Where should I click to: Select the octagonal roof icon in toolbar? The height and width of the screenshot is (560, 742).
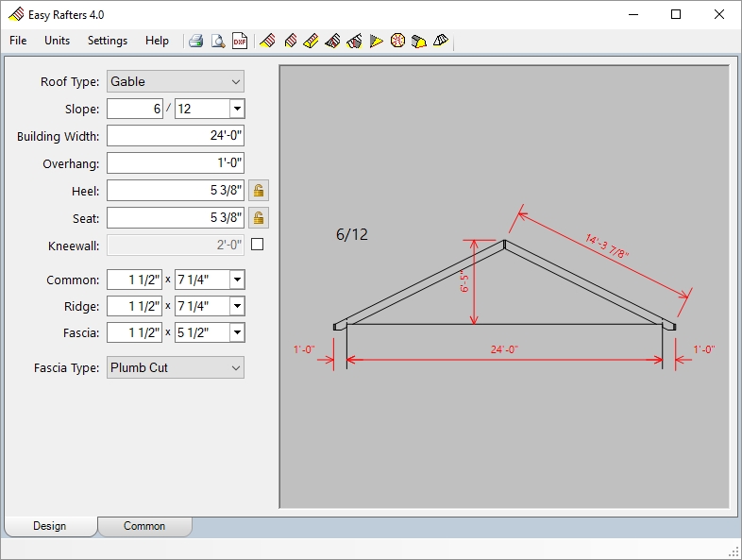(x=397, y=41)
